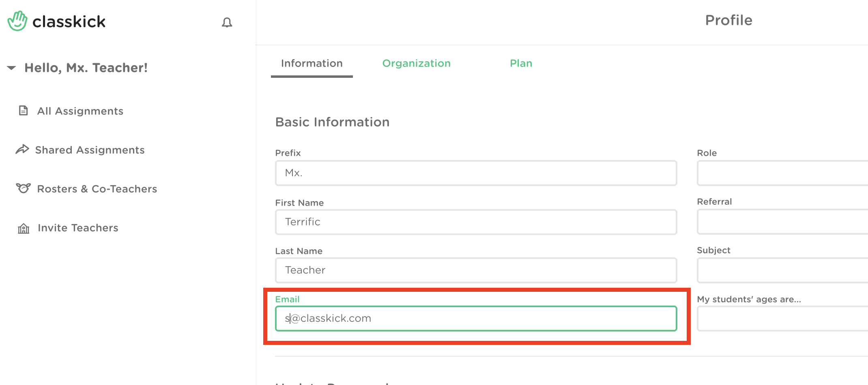
Task: Go to Shared Assignments
Action: pyautogui.click(x=90, y=150)
